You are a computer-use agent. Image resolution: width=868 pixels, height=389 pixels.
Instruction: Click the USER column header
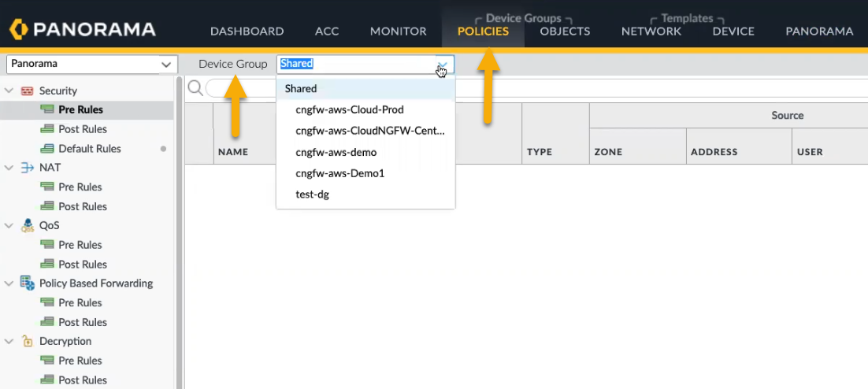click(x=810, y=152)
